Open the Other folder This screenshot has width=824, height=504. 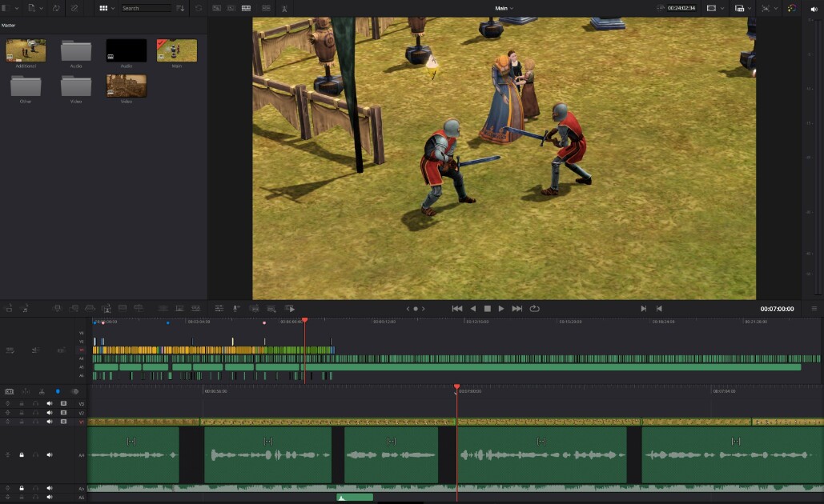click(x=26, y=86)
